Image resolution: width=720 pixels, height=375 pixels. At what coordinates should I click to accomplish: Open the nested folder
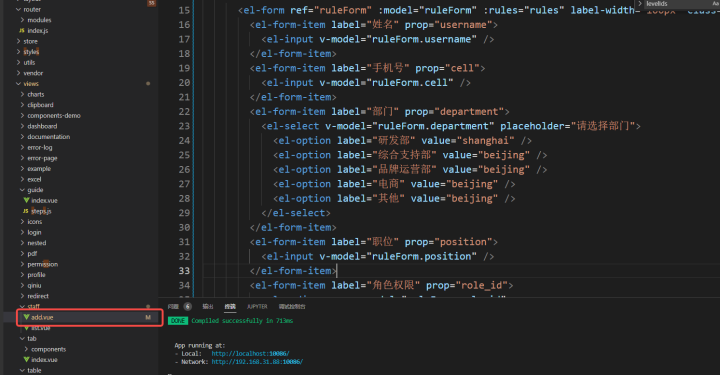coord(37,243)
